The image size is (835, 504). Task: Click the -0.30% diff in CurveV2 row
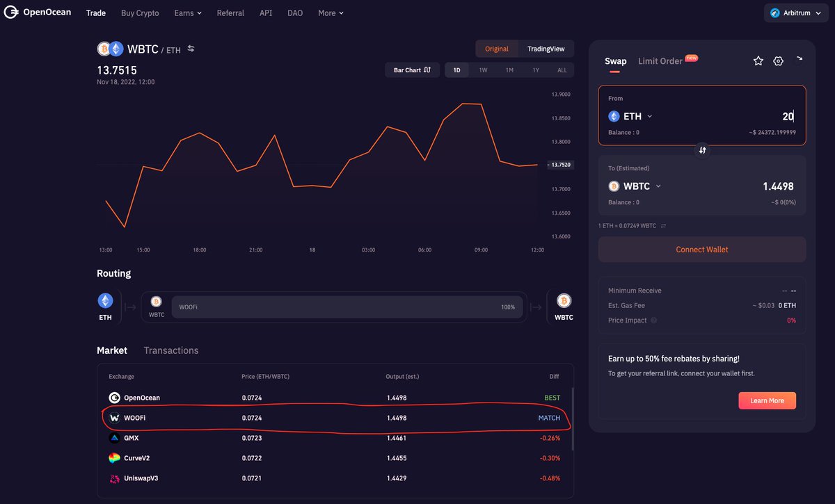[550, 458]
